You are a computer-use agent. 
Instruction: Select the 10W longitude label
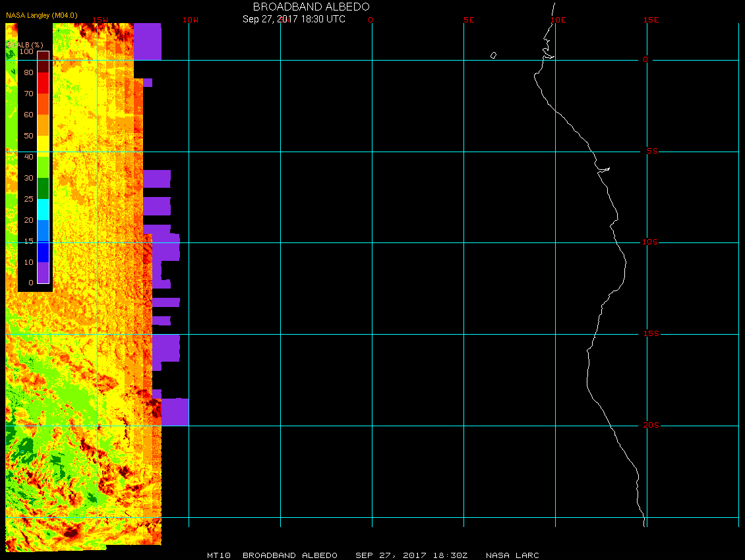pos(190,20)
